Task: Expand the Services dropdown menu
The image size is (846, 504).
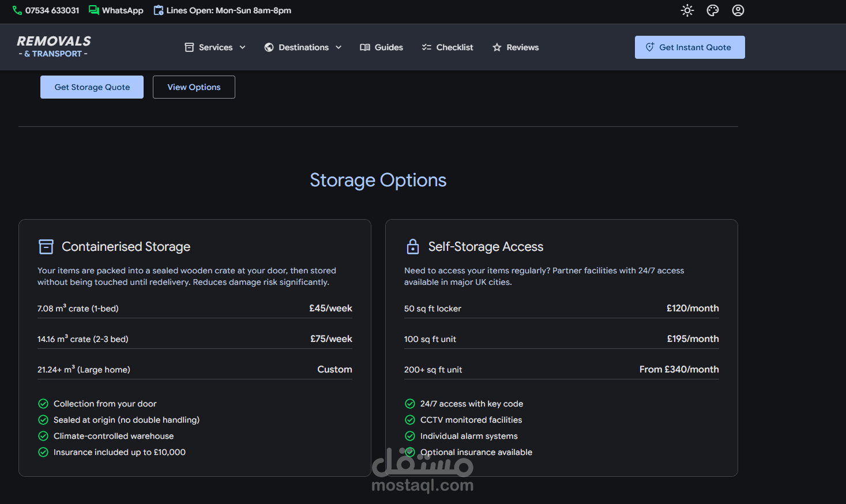Action: click(x=215, y=47)
